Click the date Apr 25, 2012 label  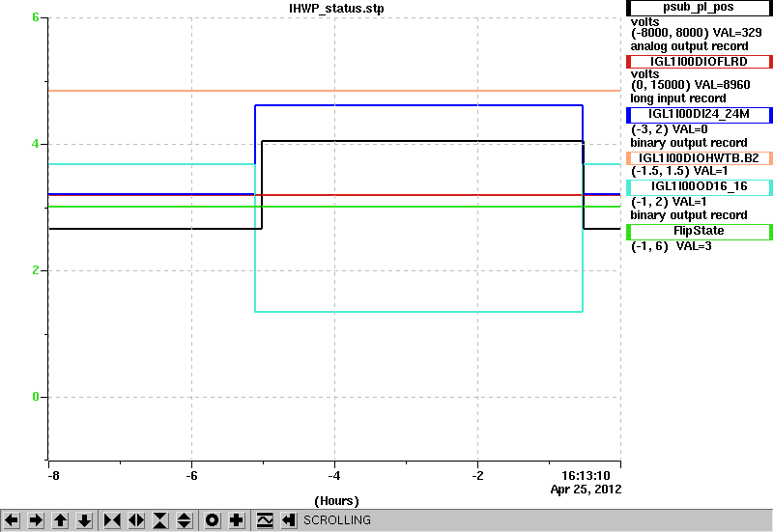coord(586,490)
